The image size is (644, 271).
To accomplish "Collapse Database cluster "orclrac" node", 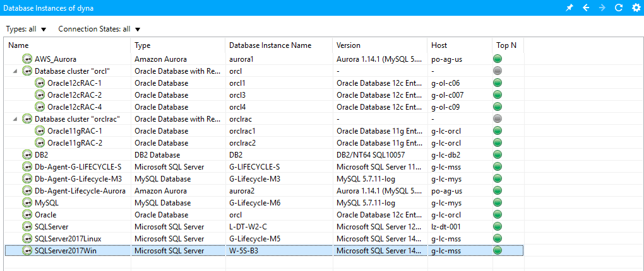I will (15, 119).
